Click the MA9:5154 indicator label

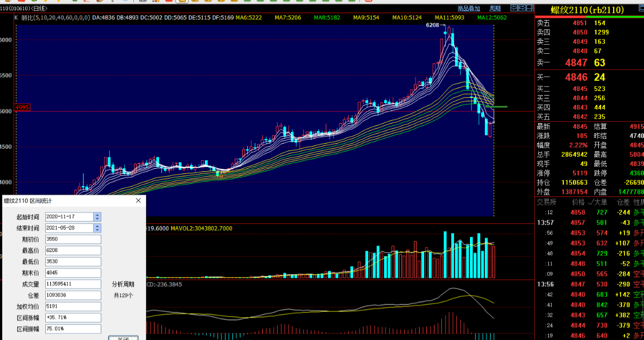366,18
